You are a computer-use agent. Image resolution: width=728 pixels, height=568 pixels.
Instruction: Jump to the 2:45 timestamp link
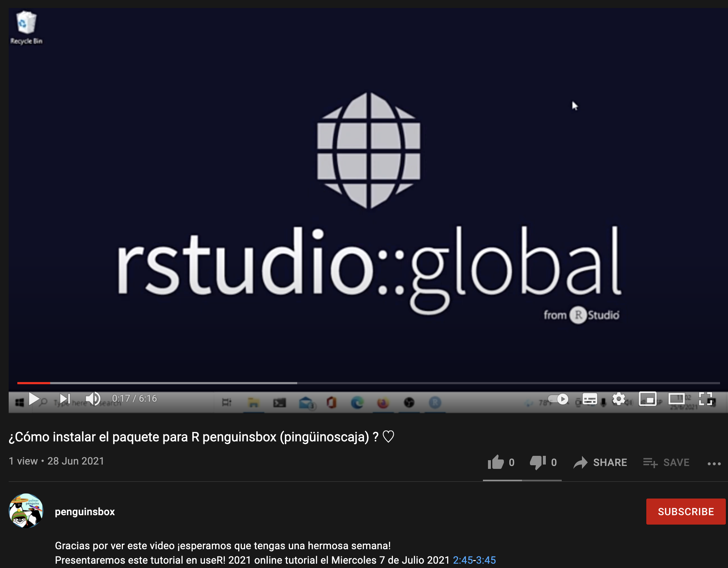click(463, 560)
